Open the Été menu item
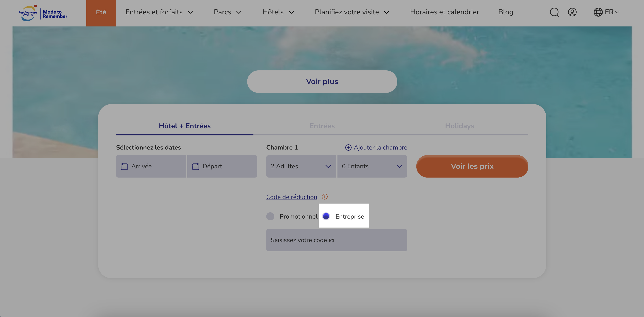The height and width of the screenshot is (317, 644). tap(101, 13)
